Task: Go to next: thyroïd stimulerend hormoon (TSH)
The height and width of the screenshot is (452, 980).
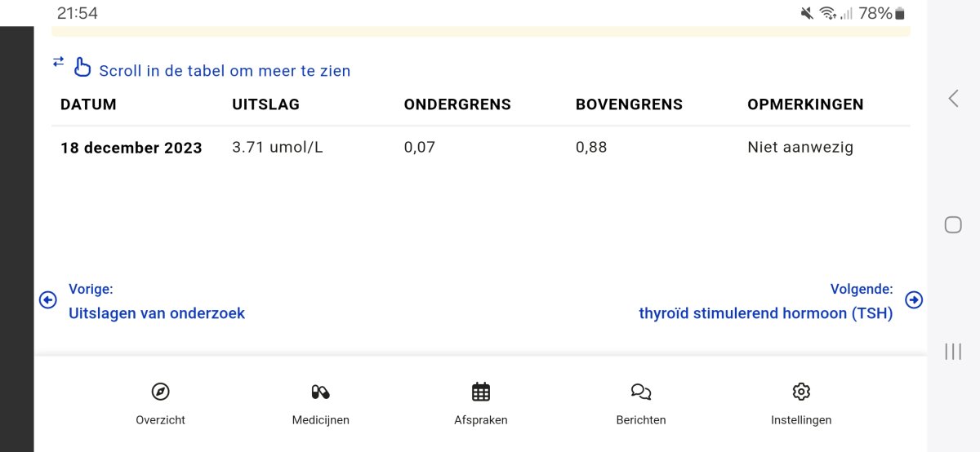Action: [765, 313]
